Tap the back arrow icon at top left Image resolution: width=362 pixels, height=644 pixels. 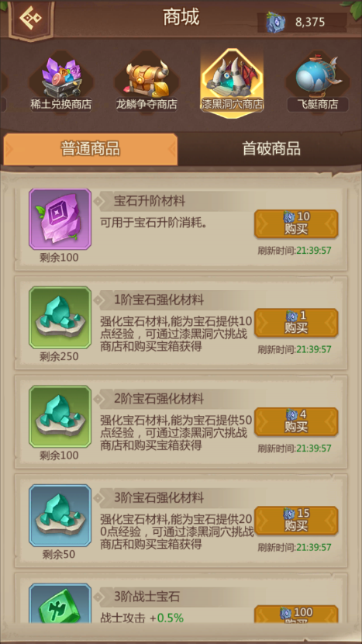[x=31, y=17]
